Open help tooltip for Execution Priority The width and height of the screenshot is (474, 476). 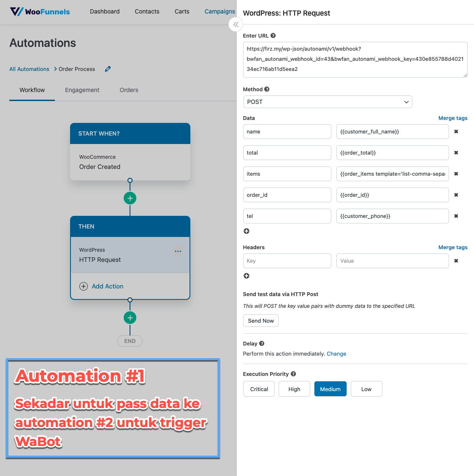point(293,374)
